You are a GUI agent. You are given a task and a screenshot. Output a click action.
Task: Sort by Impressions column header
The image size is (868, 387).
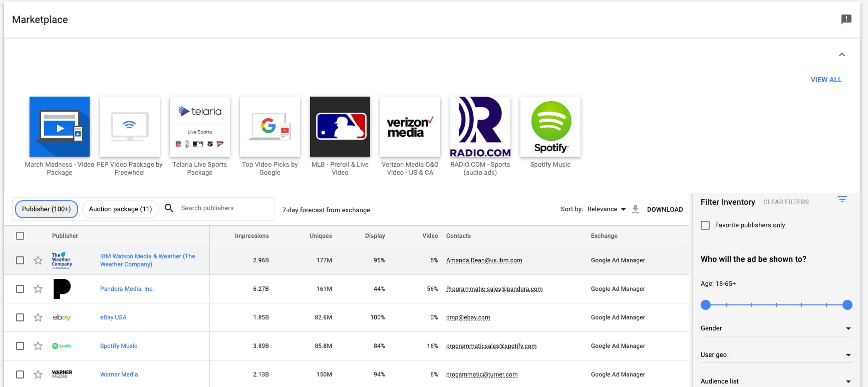pos(252,236)
